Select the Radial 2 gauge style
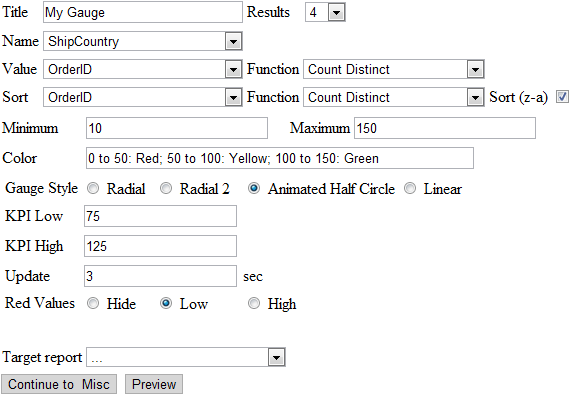The width and height of the screenshot is (574, 401). tap(166, 189)
